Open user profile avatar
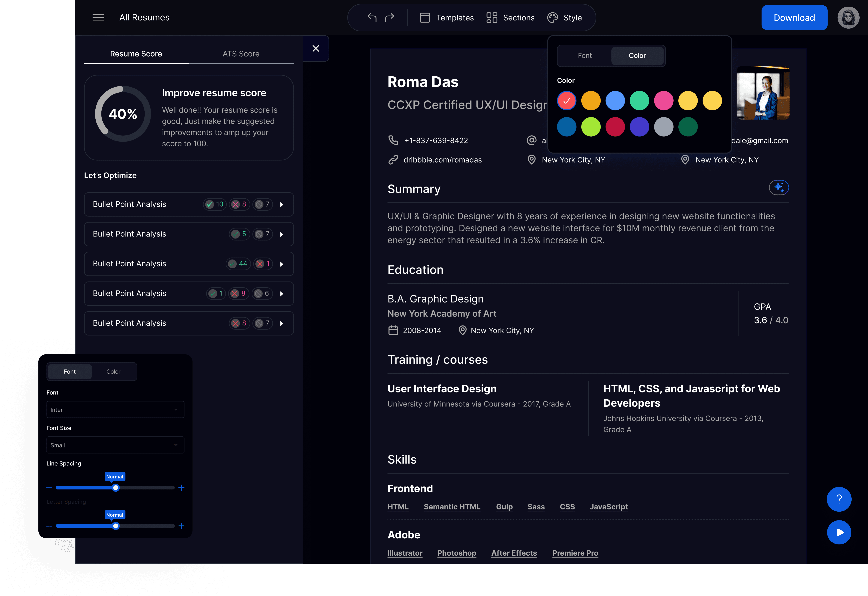This screenshot has width=868, height=596. tap(848, 18)
